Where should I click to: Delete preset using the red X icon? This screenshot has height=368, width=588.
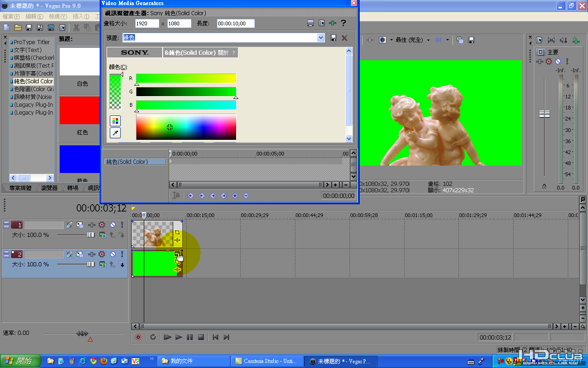click(344, 38)
